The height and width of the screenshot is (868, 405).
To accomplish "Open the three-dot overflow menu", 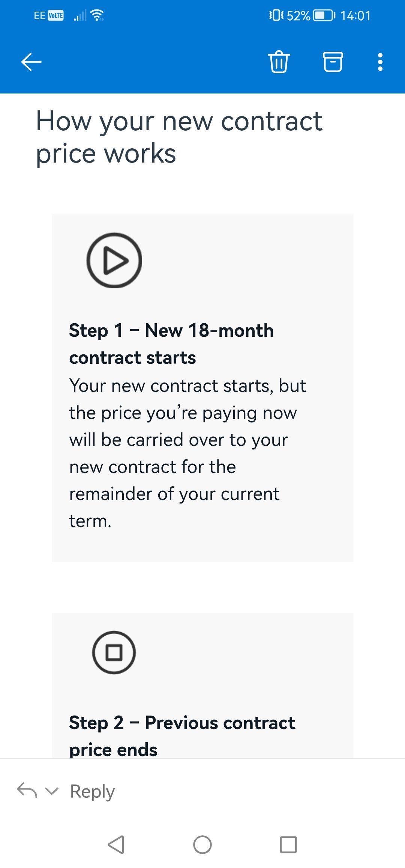I will point(380,62).
